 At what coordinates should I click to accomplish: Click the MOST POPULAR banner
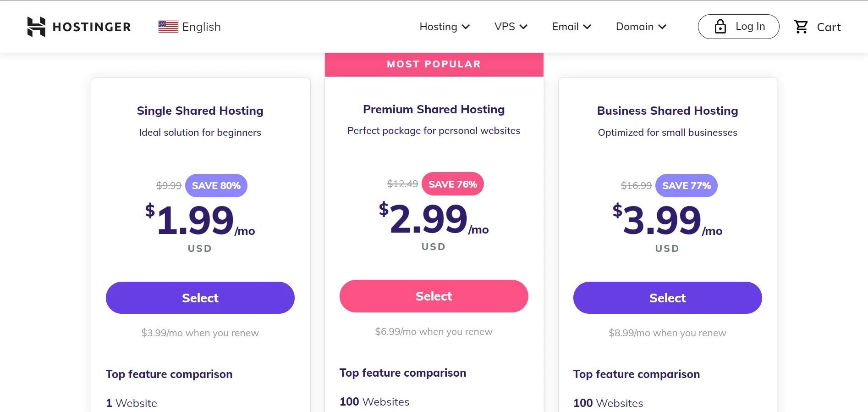[434, 64]
